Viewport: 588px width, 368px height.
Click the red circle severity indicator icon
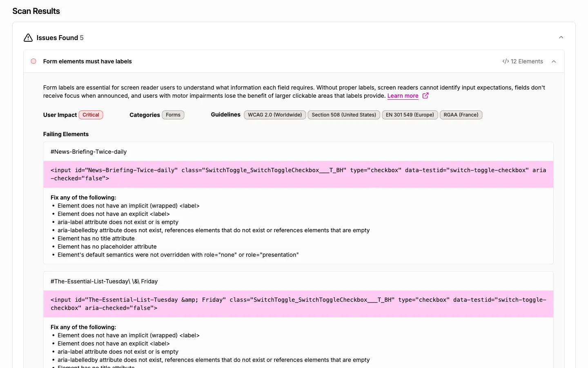pos(33,61)
